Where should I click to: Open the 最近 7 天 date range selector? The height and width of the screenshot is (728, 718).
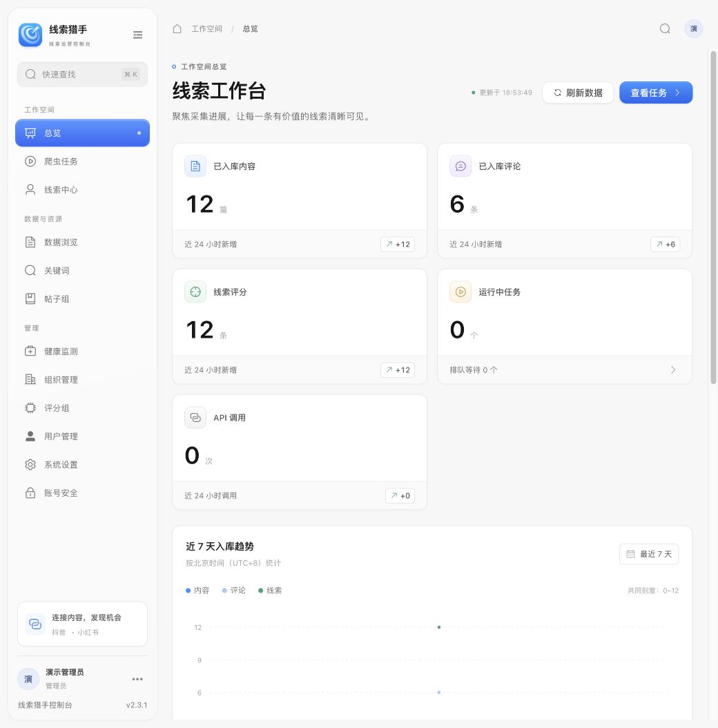pos(649,554)
